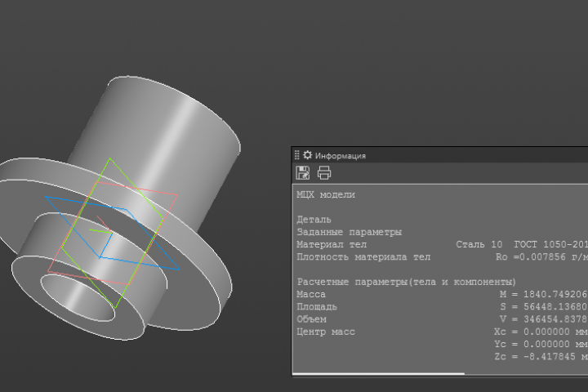Screen dimensions: 588x392
Task: Click the 'Центр масс' Xc row
Action: (x=442, y=332)
